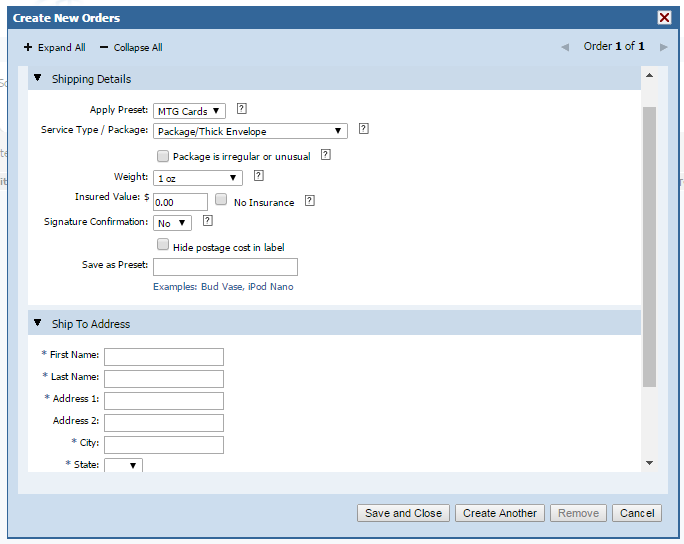Click Save and Close button

coord(403,513)
